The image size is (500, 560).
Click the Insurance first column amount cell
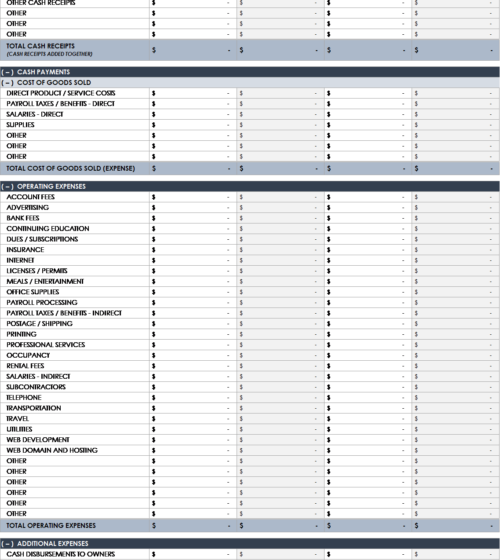point(193,250)
